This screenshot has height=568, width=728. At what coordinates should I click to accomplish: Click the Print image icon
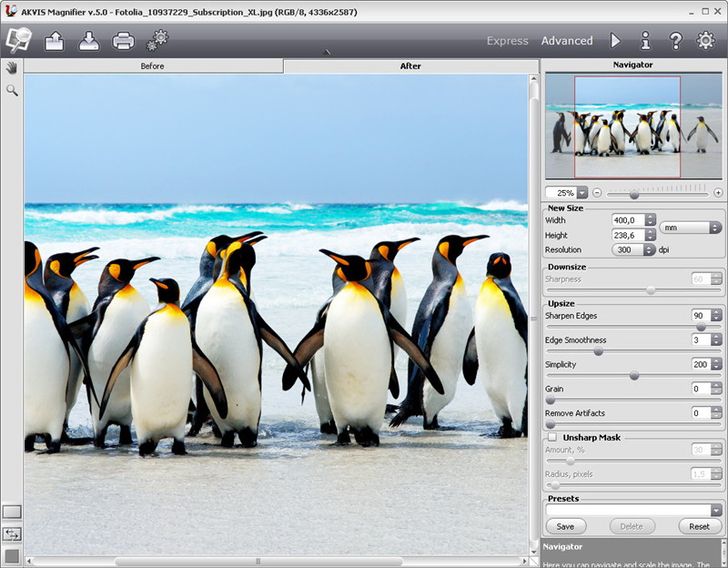coord(123,40)
